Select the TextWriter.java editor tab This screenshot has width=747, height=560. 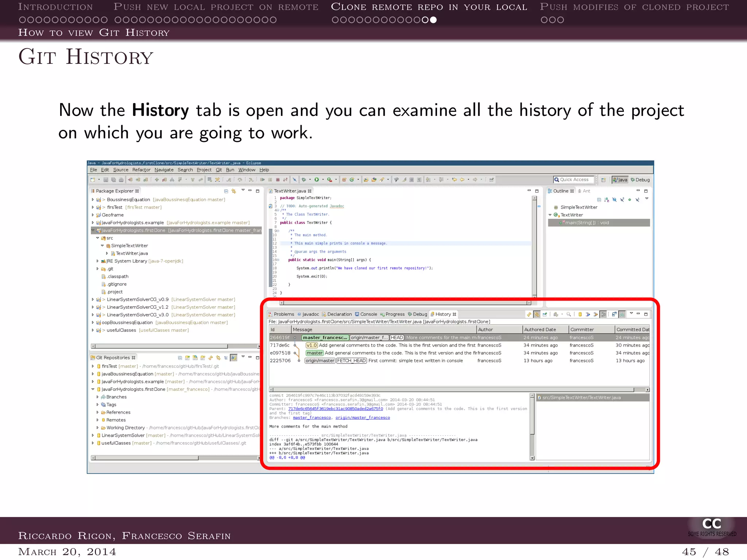[x=290, y=191]
